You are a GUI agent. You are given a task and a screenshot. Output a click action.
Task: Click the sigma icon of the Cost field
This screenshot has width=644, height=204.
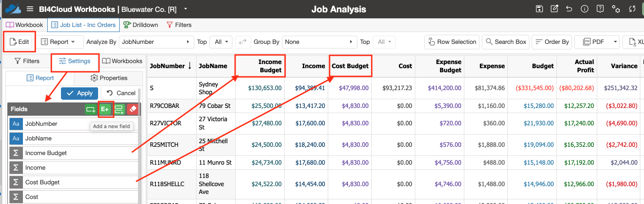(16, 197)
